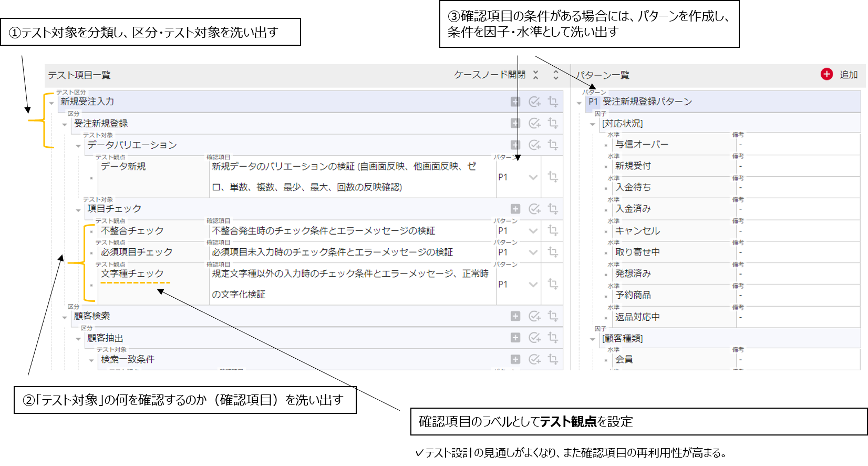Click crop-style icon on 不整合チェック row

(x=553, y=230)
